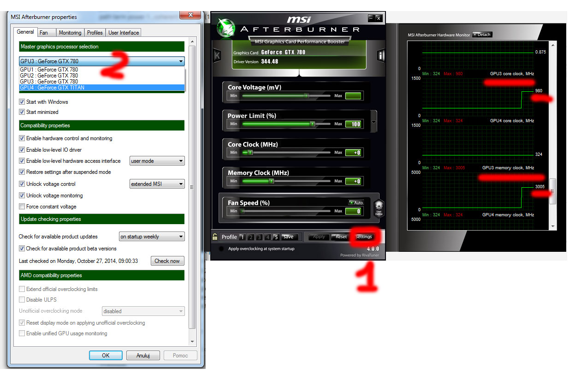Click the Memory Clock offset value field
This screenshot has height=392, width=575.
tap(353, 181)
